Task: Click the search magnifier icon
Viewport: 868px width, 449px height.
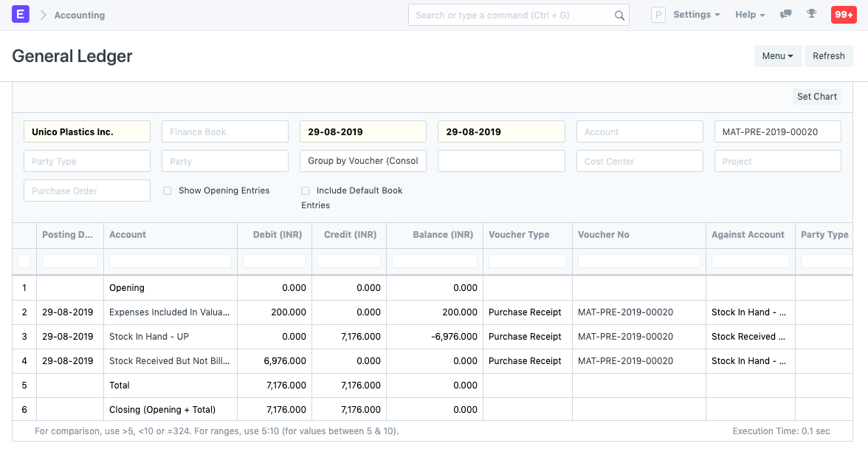Action: click(x=619, y=14)
